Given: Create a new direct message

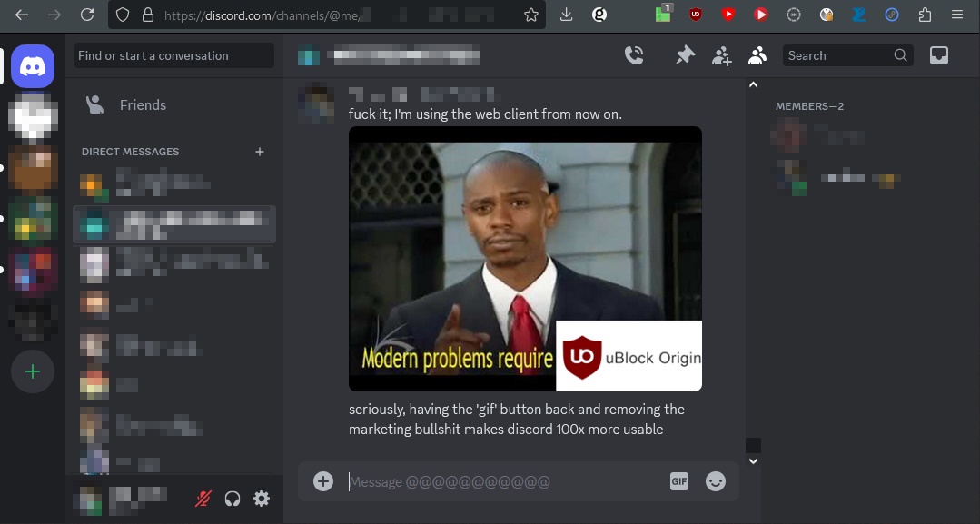Looking at the screenshot, I should 260,152.
